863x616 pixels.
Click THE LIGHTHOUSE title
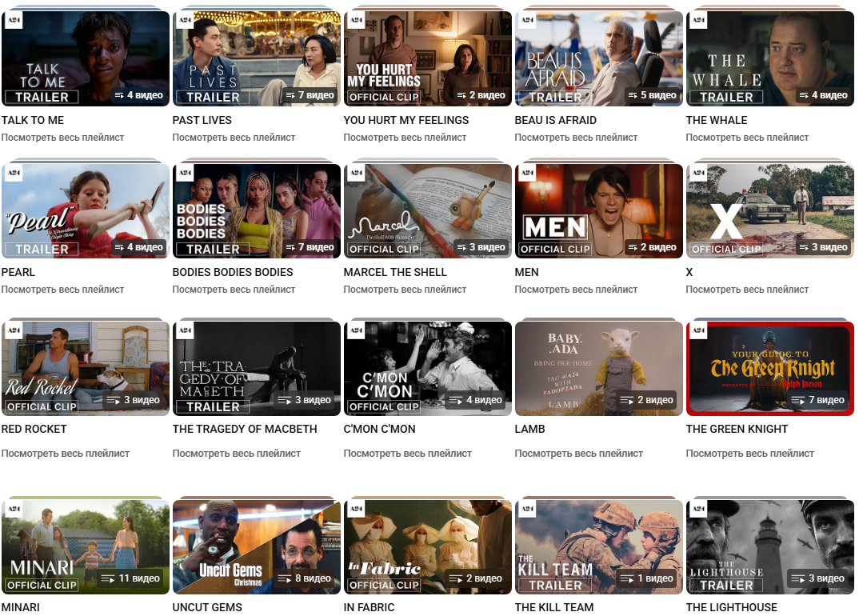point(732,607)
